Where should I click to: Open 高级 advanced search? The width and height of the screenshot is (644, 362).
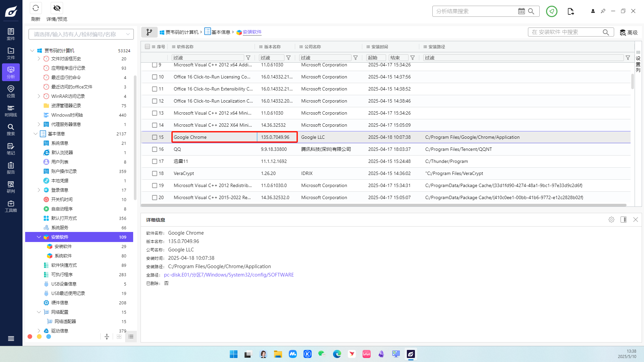coord(629,33)
